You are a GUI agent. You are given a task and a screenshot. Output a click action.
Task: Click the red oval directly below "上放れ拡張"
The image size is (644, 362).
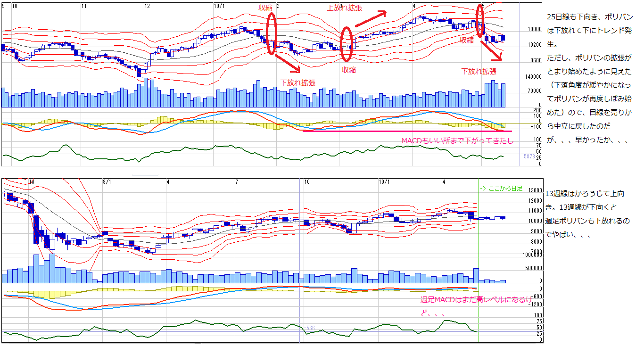pos(347,44)
